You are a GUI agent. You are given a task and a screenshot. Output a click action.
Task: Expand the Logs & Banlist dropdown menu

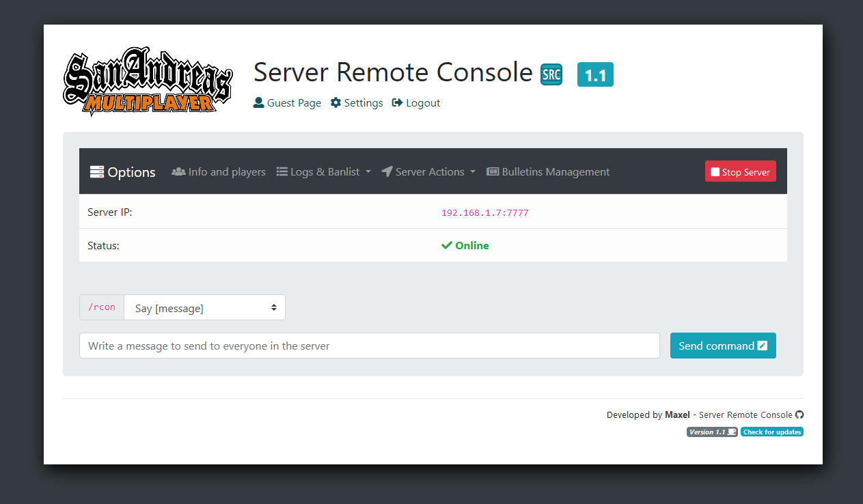click(324, 172)
